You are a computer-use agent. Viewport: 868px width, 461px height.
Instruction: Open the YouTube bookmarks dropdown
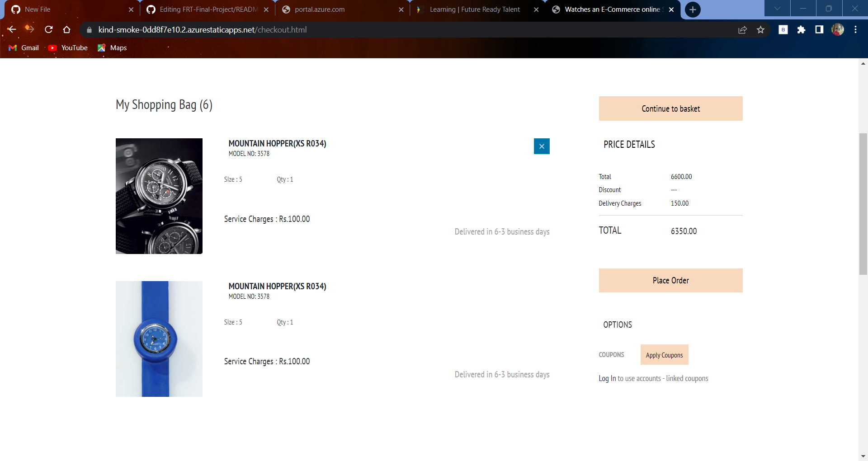[x=67, y=47]
